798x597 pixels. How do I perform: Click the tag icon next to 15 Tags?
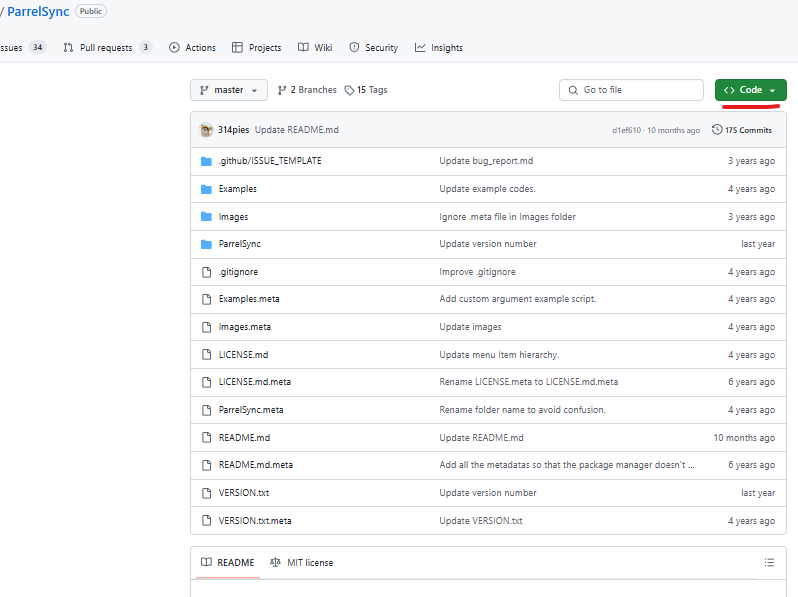(x=349, y=90)
